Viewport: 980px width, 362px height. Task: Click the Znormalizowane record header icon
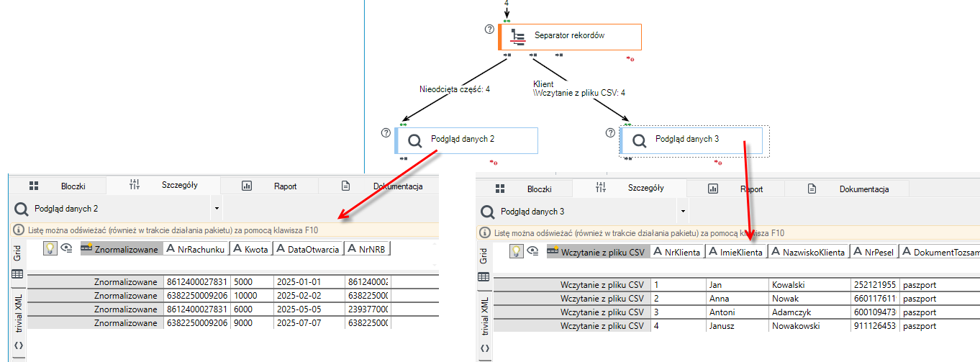click(x=86, y=249)
